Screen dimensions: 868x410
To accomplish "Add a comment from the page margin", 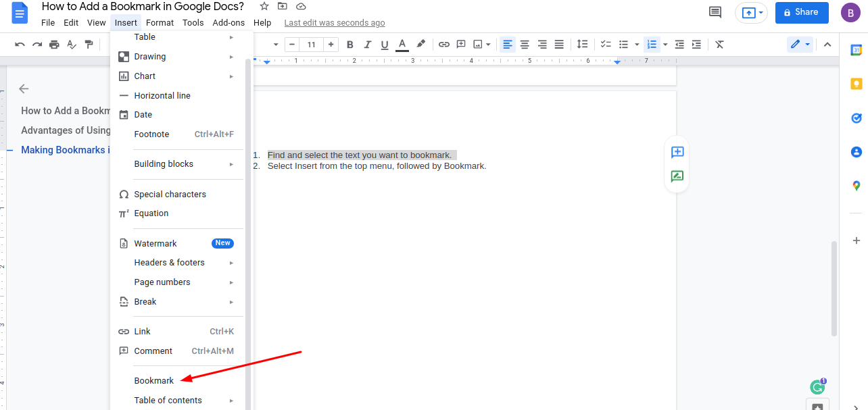I will [677, 153].
